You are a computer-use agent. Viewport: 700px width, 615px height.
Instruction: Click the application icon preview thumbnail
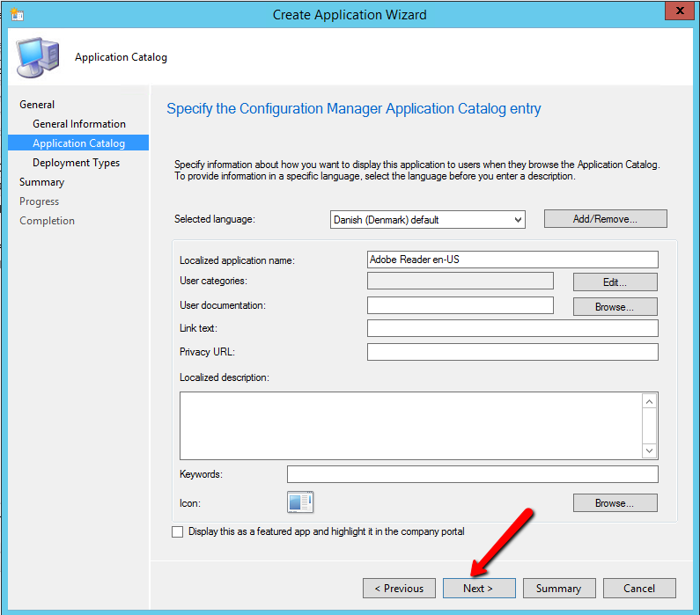300,502
